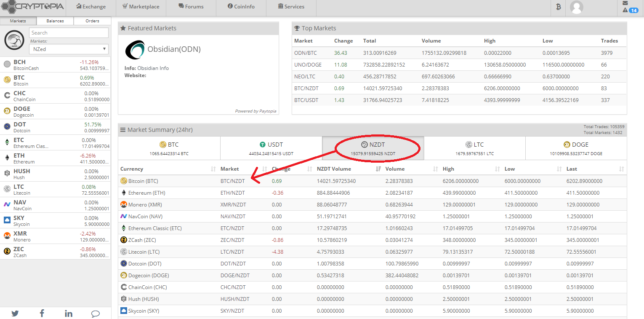Click the BitcoinCash coin icon in the sidebar
The width and height of the screenshot is (644, 319).
click(x=7, y=64)
